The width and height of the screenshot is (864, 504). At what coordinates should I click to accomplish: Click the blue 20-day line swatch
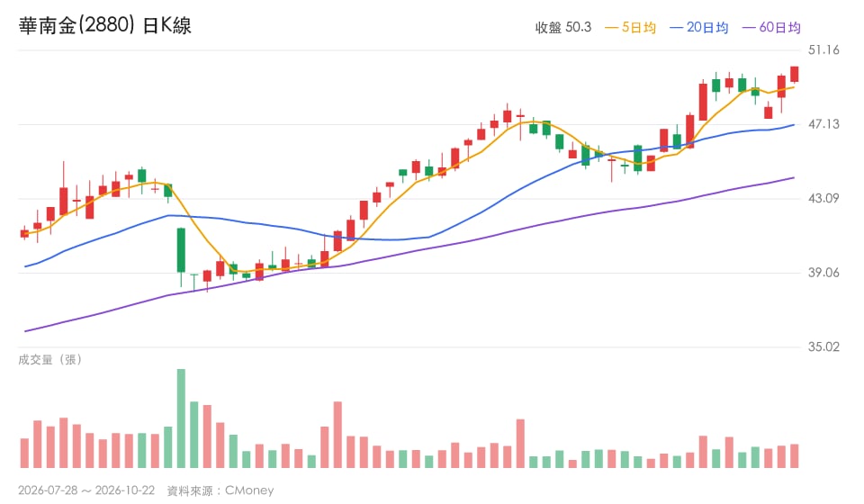pos(676,28)
